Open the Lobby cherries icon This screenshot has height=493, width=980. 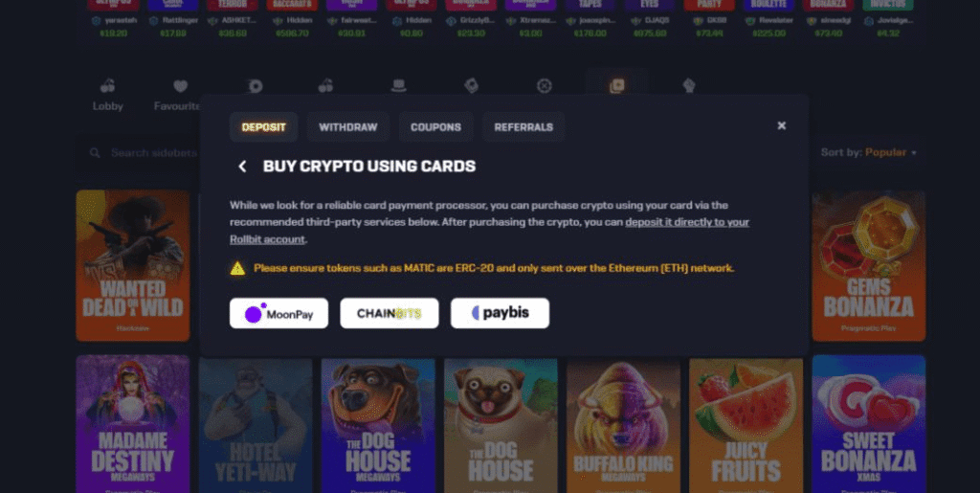point(107,85)
